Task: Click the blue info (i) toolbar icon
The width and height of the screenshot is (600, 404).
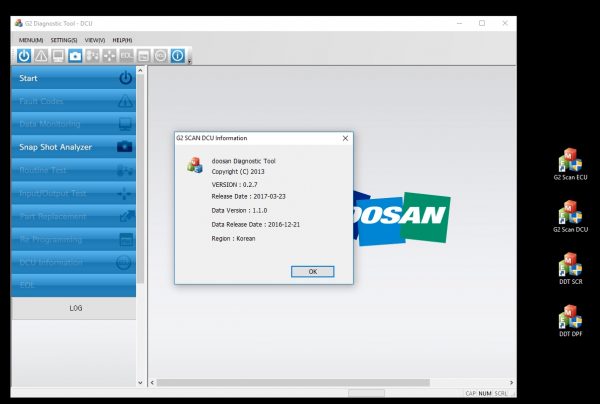Action: click(x=178, y=56)
